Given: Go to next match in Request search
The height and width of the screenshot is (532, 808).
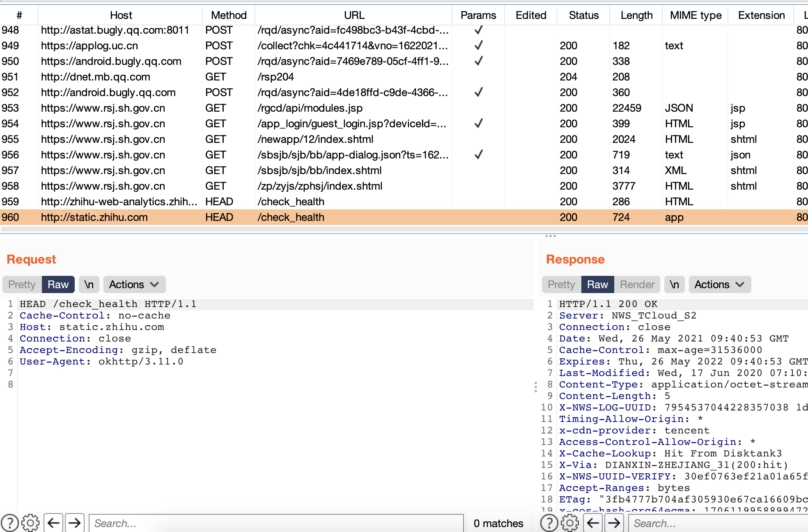Looking at the screenshot, I should 74,523.
